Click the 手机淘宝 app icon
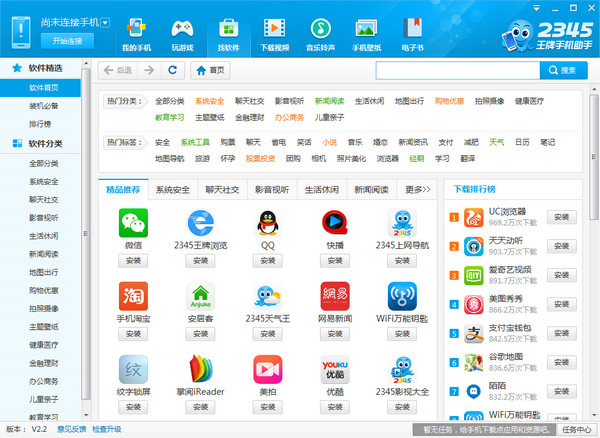The image size is (600, 438). tap(133, 296)
